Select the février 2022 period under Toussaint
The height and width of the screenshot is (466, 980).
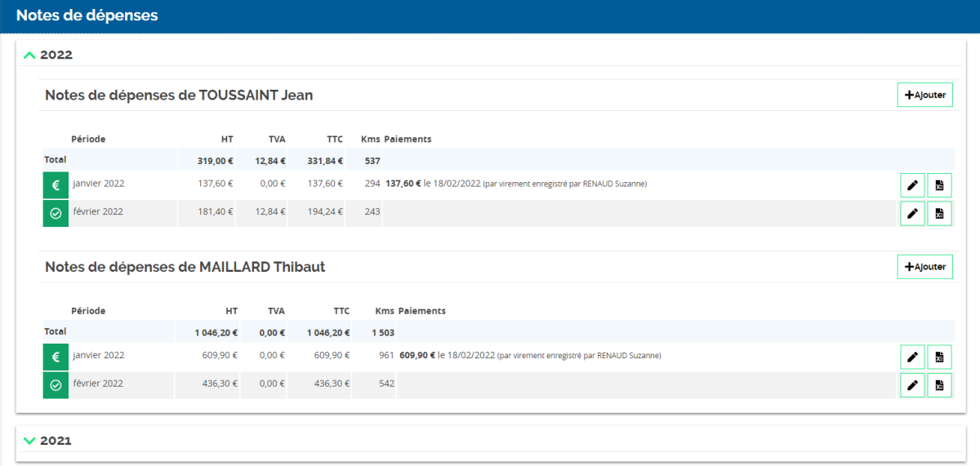click(x=97, y=211)
